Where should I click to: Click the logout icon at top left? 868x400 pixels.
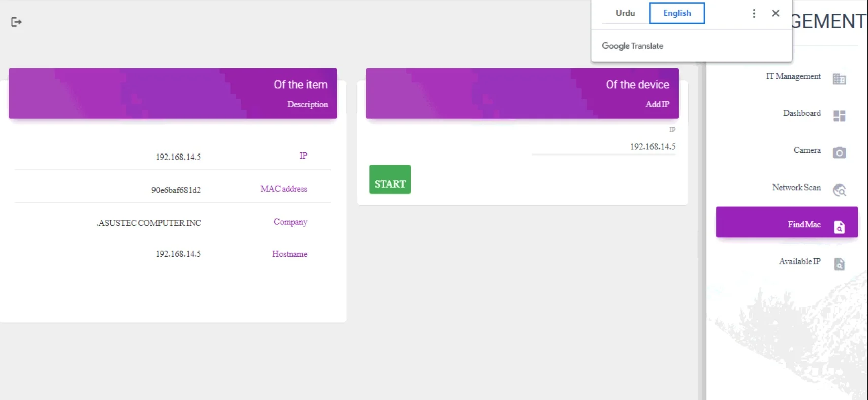coord(16,22)
